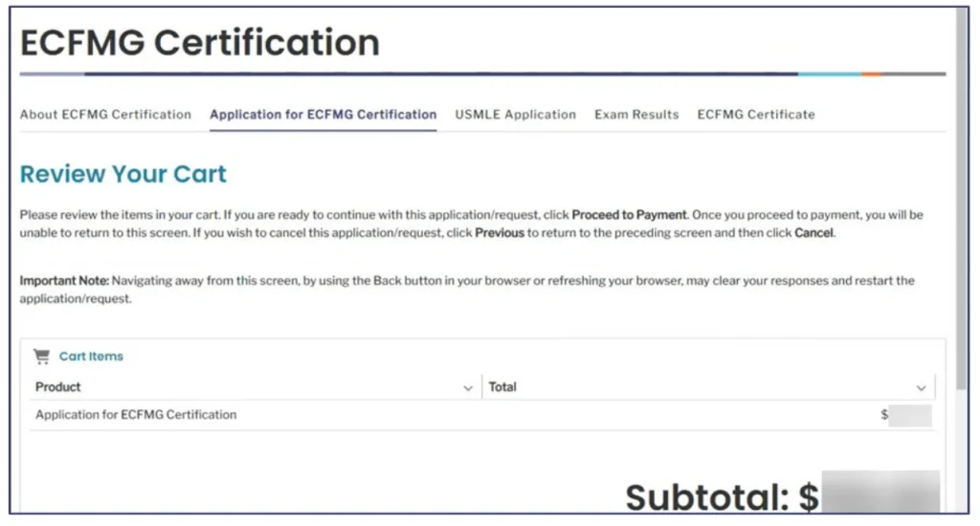Click the bold Cancel text in instructions

point(814,233)
